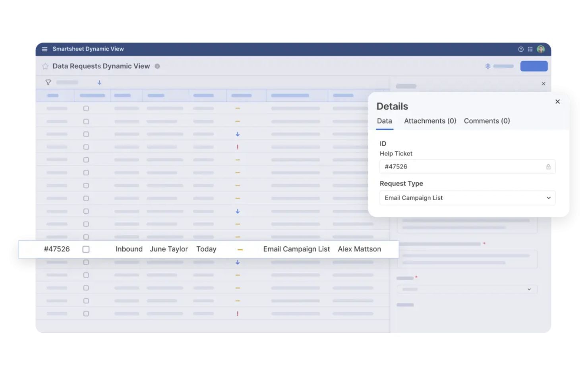Open the Comments tab in Details
This screenshot has height=392, width=588.
[x=487, y=121]
